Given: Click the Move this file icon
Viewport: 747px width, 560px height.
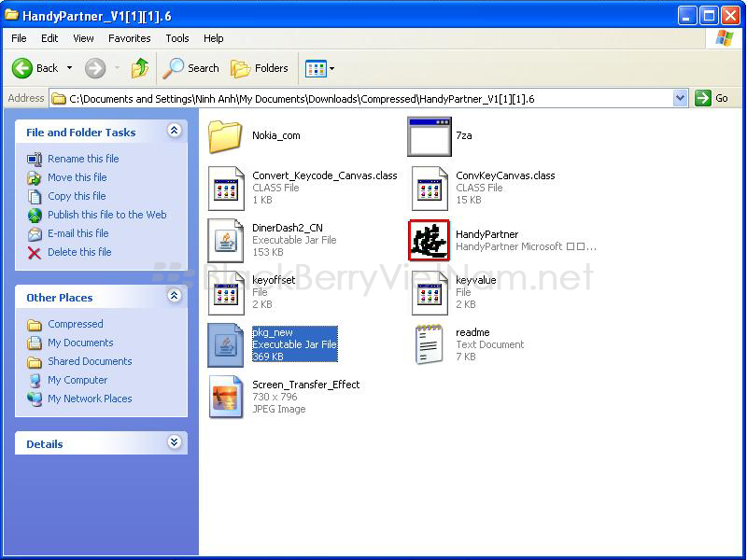Looking at the screenshot, I should click(x=35, y=177).
